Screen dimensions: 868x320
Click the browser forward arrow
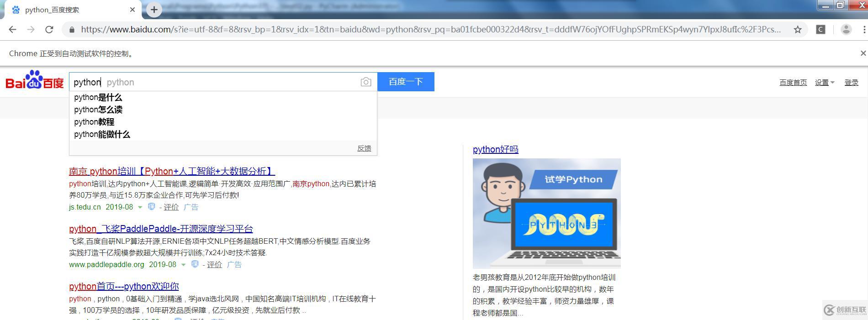31,30
